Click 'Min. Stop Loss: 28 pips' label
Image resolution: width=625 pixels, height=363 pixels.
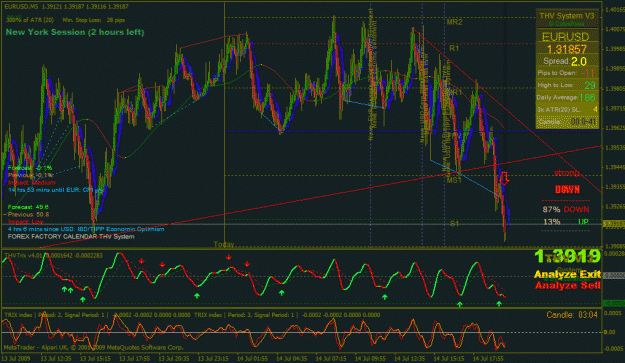[x=94, y=20]
